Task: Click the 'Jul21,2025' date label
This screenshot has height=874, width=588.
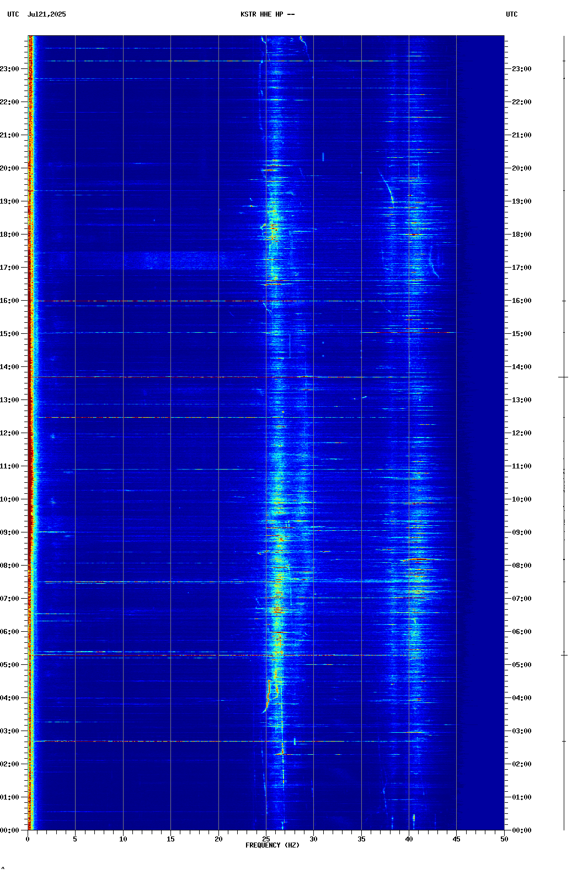Action: tap(46, 14)
